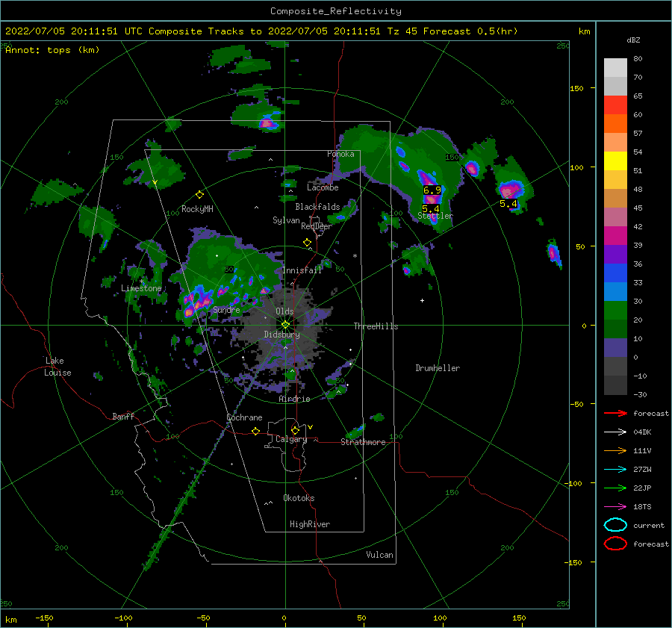Click the Strathmore town label
This screenshot has width=672, height=628.
[x=363, y=442]
